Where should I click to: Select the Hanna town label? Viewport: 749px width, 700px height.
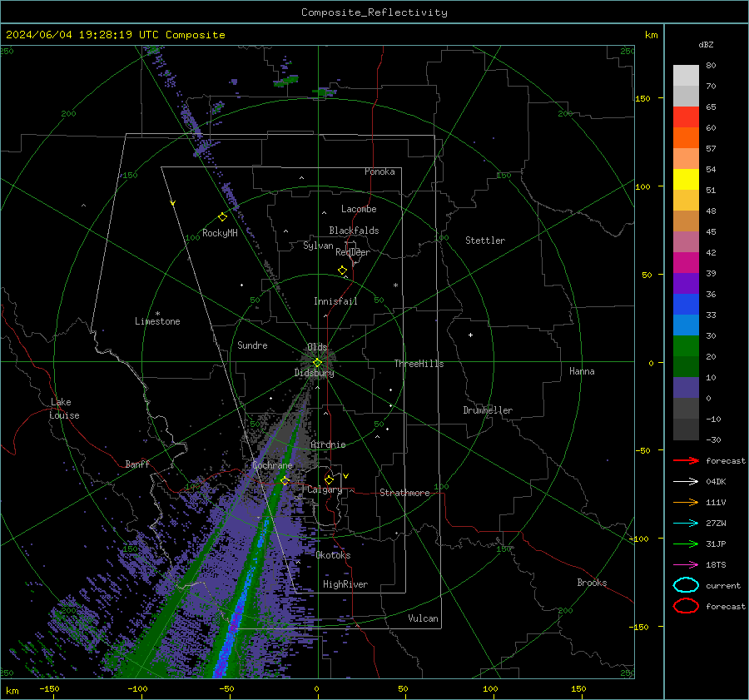(582, 371)
